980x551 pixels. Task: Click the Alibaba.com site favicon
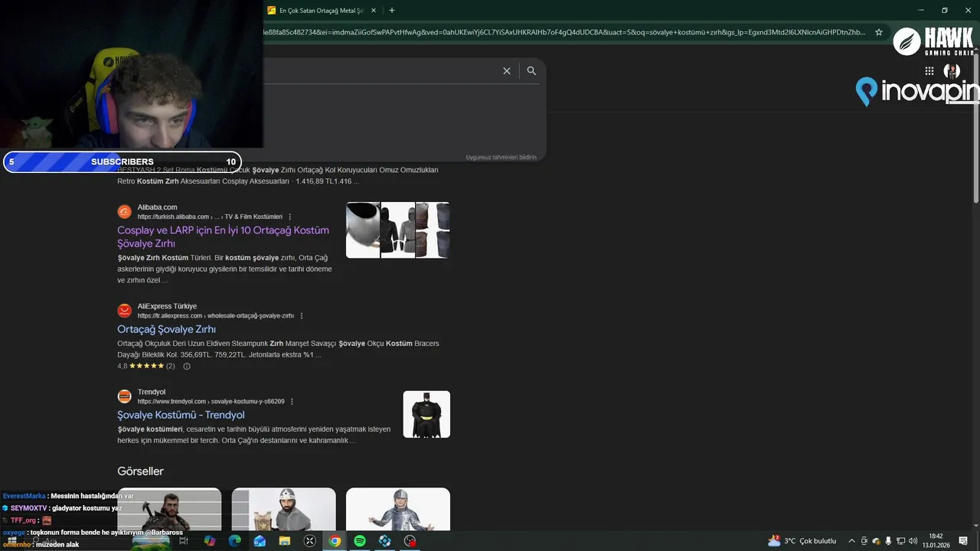pyautogui.click(x=124, y=212)
